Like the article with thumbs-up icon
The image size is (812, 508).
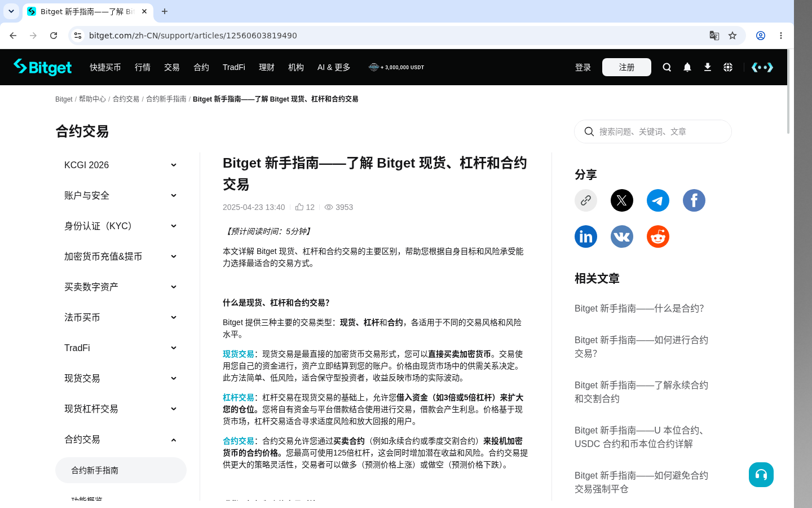click(299, 207)
